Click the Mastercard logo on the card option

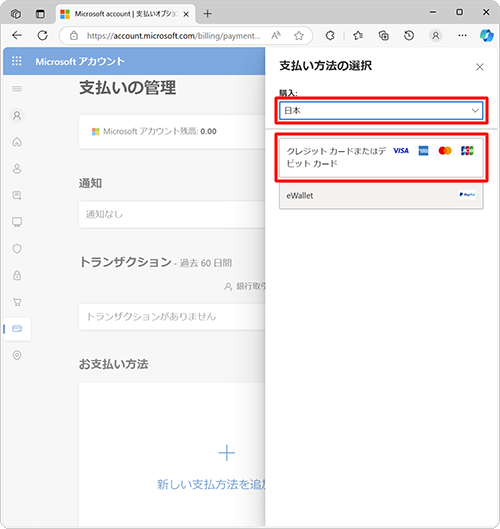445,150
